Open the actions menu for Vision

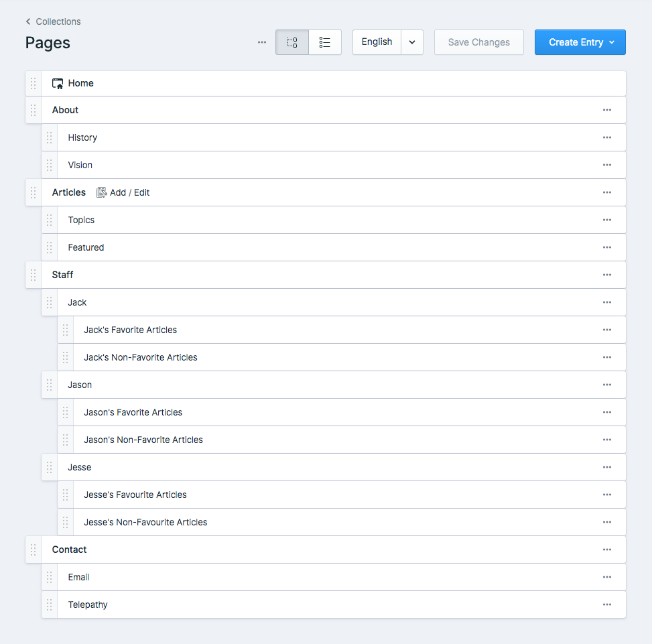607,165
